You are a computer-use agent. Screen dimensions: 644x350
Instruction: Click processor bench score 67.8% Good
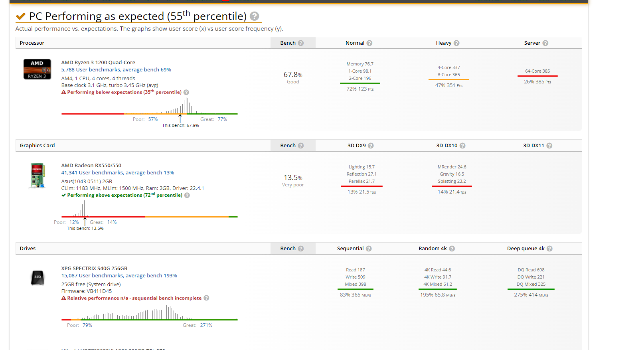(293, 77)
